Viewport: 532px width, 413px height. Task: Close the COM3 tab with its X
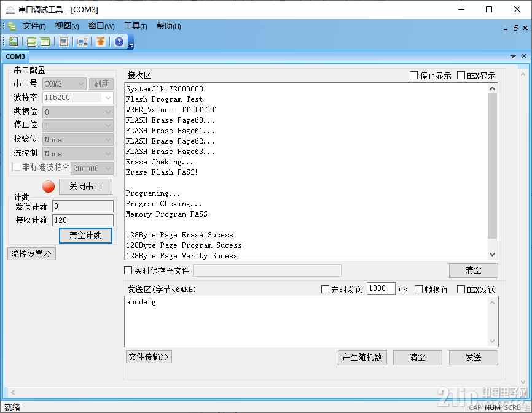(x=524, y=56)
